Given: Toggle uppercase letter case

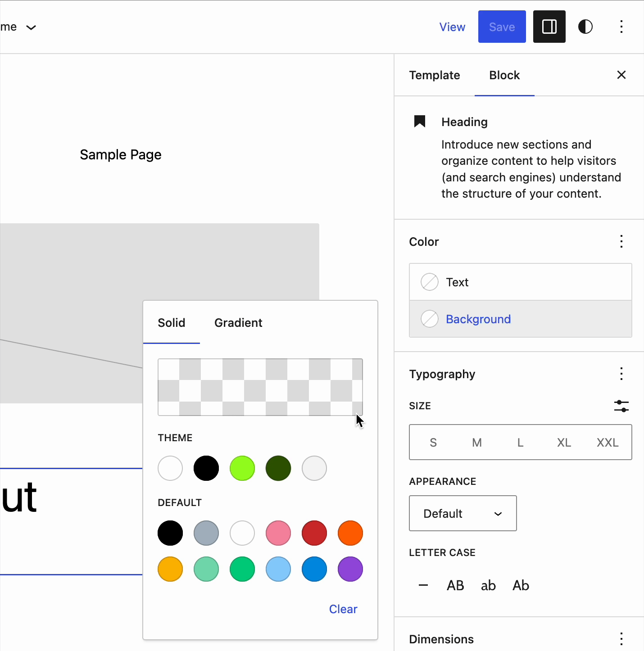Looking at the screenshot, I should coord(455,585).
